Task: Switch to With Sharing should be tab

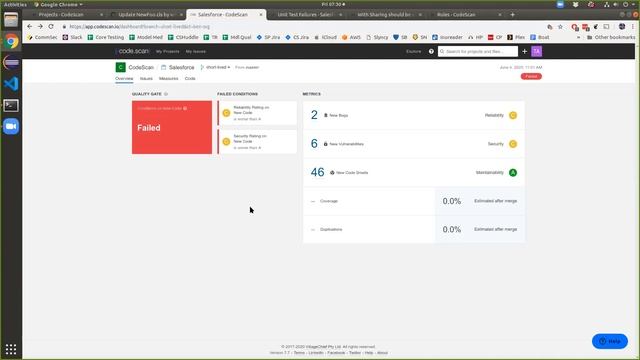Action: point(386,15)
